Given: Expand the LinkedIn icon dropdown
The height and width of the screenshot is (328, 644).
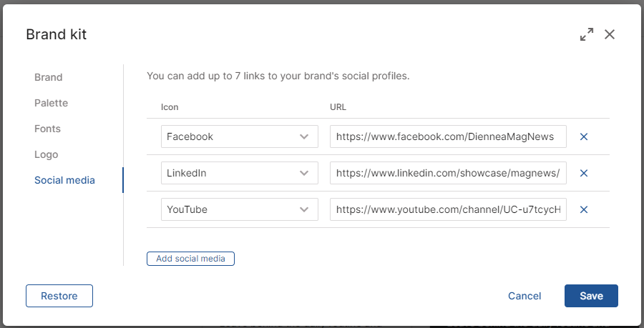Looking at the screenshot, I should click(x=240, y=173).
